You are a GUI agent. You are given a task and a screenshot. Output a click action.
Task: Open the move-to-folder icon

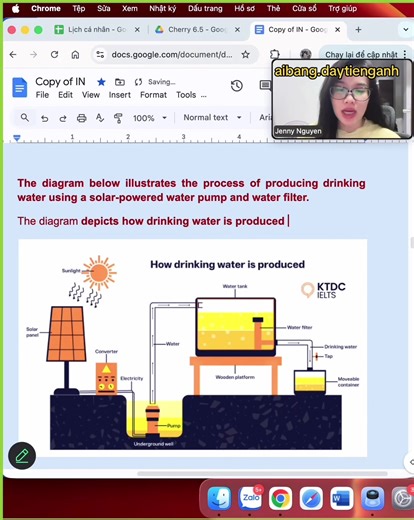click(x=120, y=82)
